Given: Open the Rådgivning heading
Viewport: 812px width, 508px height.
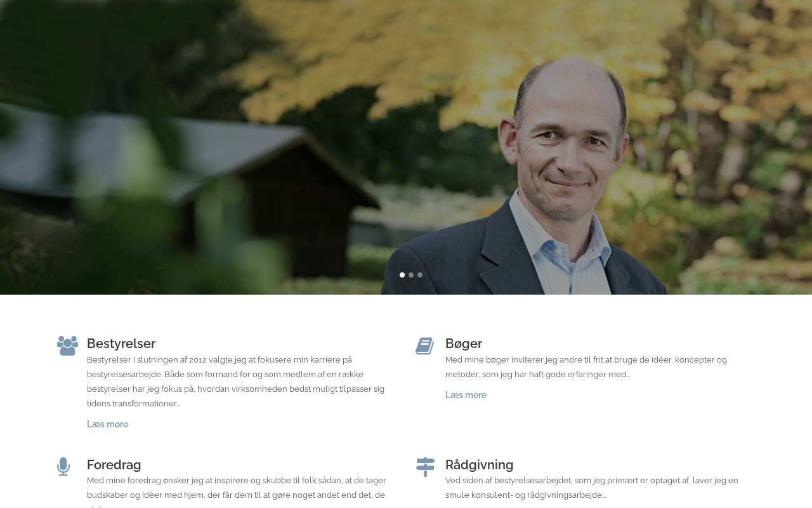Looking at the screenshot, I should 480,465.
